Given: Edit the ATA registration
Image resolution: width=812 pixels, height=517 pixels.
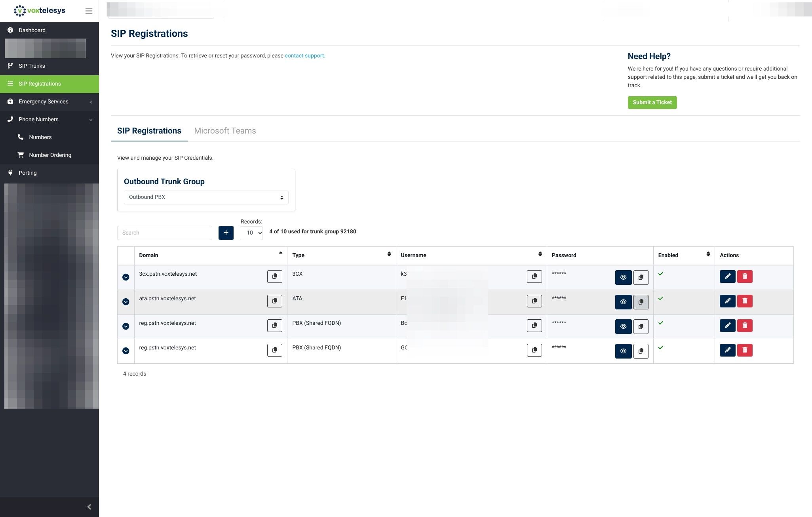Looking at the screenshot, I should (x=727, y=301).
